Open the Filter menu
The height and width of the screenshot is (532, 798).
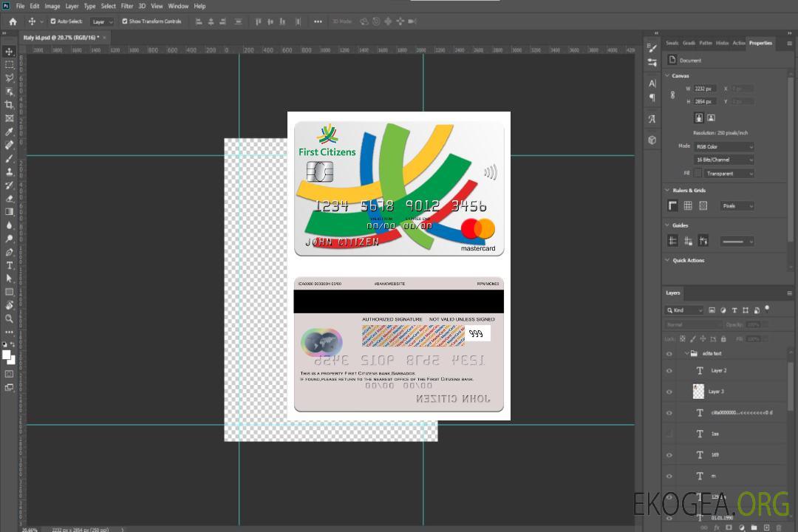tap(127, 6)
